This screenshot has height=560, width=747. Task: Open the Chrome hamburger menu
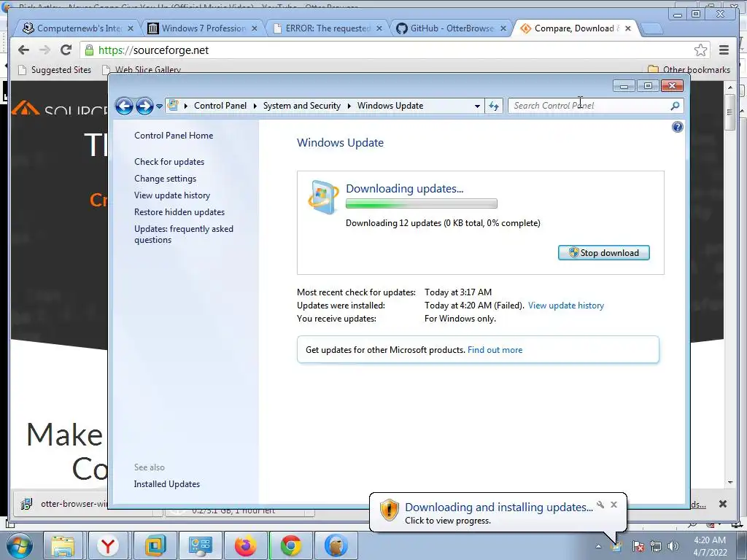[724, 50]
